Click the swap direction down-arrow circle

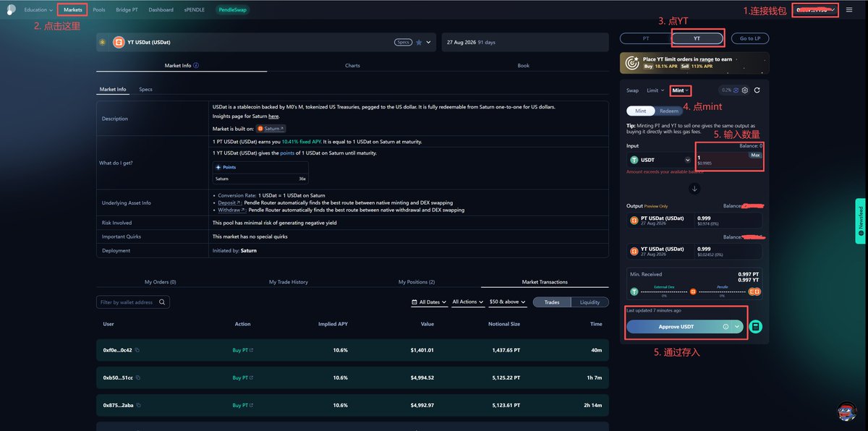[694, 189]
